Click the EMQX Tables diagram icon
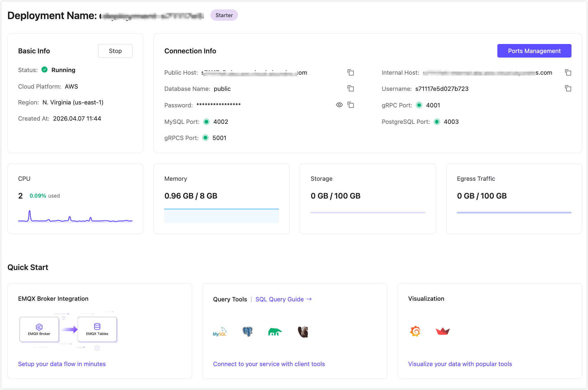The height and width of the screenshot is (390, 588). click(x=97, y=329)
